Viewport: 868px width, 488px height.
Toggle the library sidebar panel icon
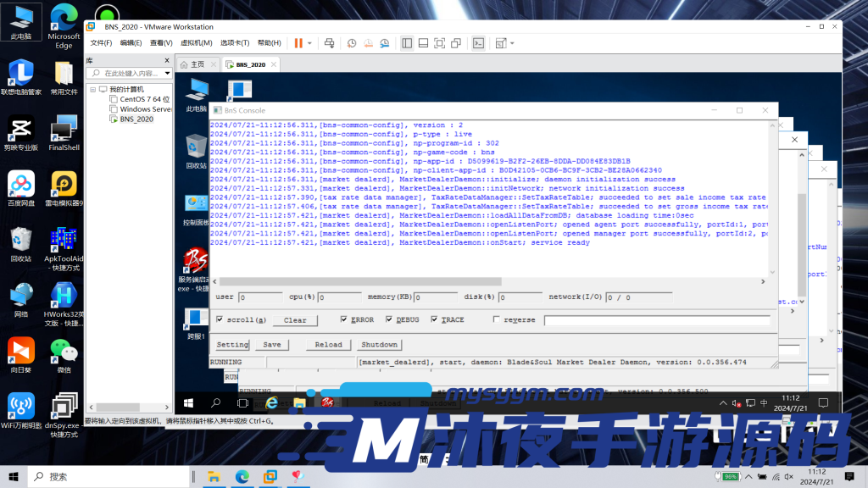[x=407, y=43]
